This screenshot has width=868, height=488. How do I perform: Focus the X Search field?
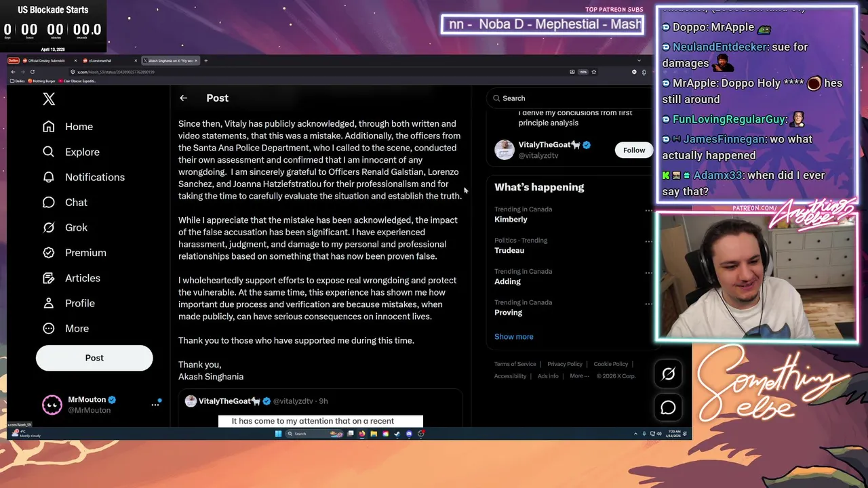(x=570, y=98)
